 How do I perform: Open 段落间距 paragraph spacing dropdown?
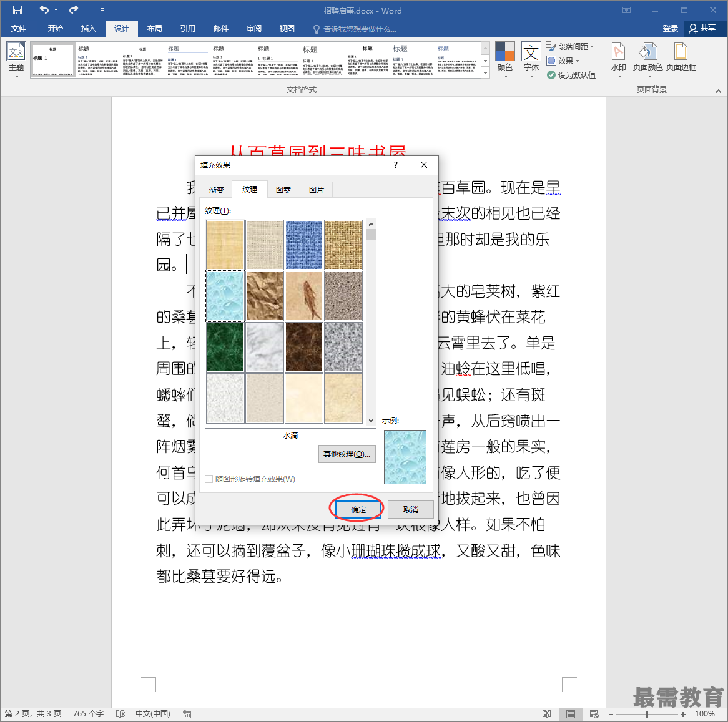[571, 46]
